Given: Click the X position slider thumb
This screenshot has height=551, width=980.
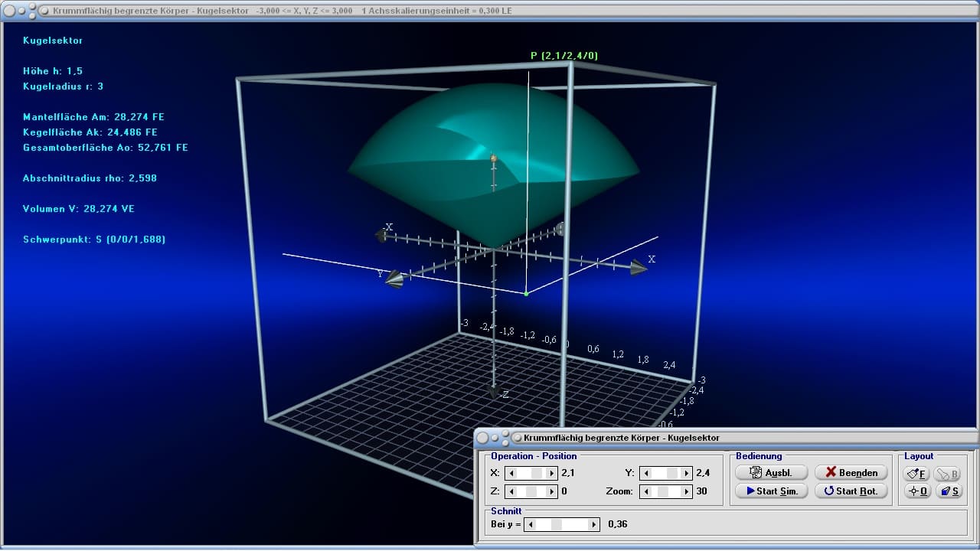Looking at the screenshot, I should pyautogui.click(x=537, y=473).
